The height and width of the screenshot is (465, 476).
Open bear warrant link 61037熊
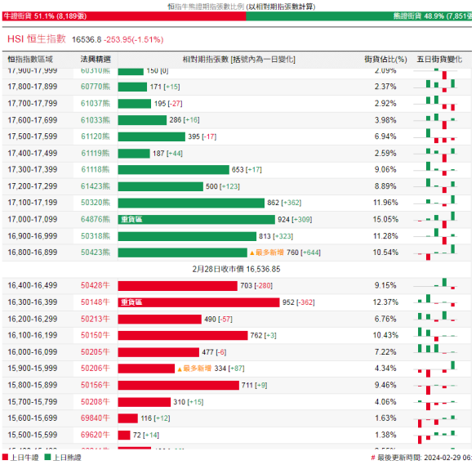tap(96, 103)
